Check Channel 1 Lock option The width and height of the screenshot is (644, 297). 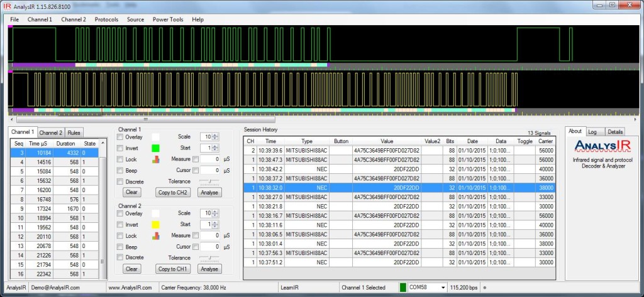(x=120, y=159)
